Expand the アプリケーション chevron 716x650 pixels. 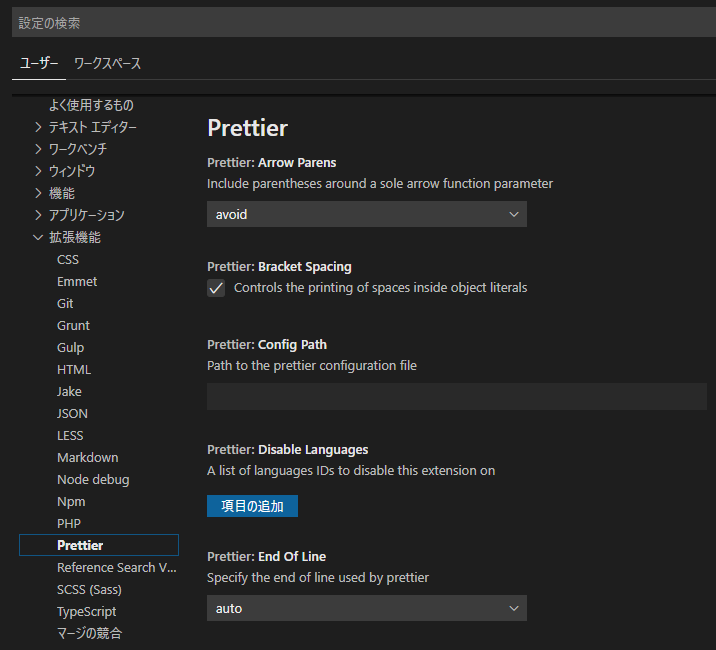(x=38, y=215)
